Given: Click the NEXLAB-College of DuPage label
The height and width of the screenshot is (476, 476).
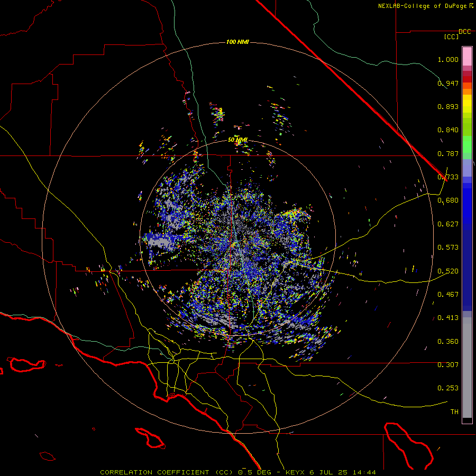Looking at the screenshot, I should pos(425,6).
